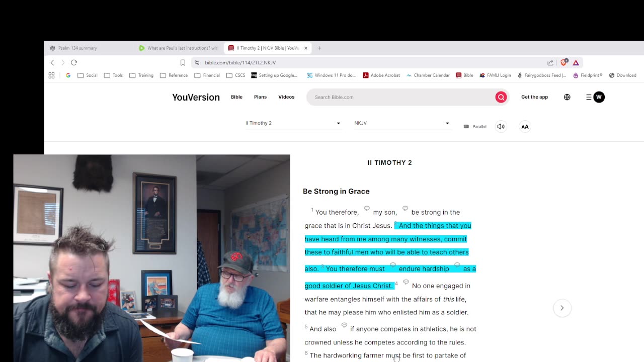
Task: Click the W profile avatar
Action: point(599,97)
